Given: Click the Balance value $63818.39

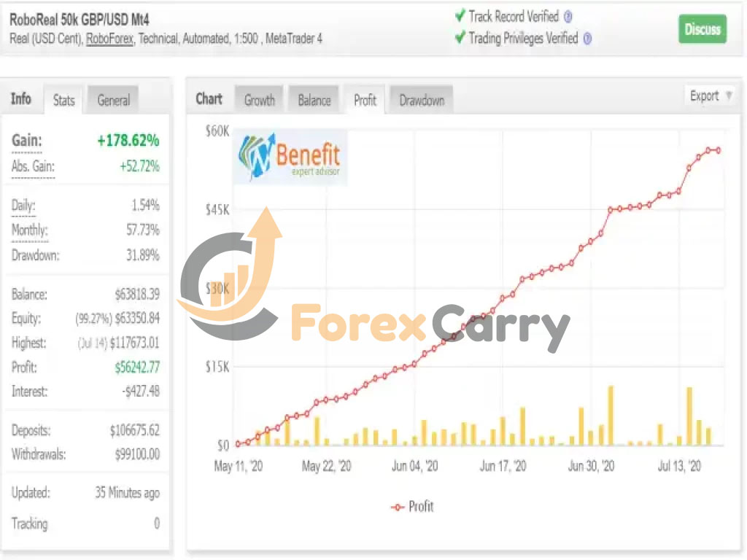Looking at the screenshot, I should point(137,295).
